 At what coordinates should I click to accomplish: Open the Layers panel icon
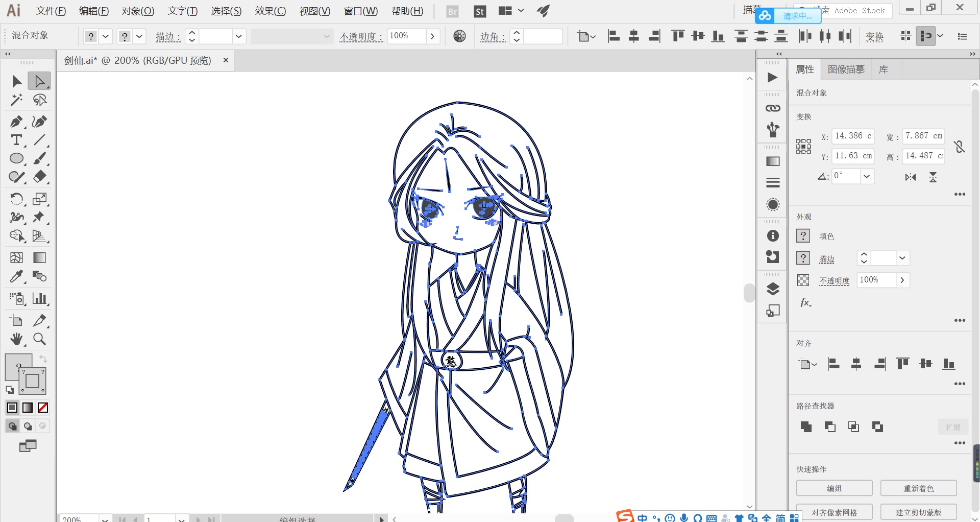click(x=773, y=289)
